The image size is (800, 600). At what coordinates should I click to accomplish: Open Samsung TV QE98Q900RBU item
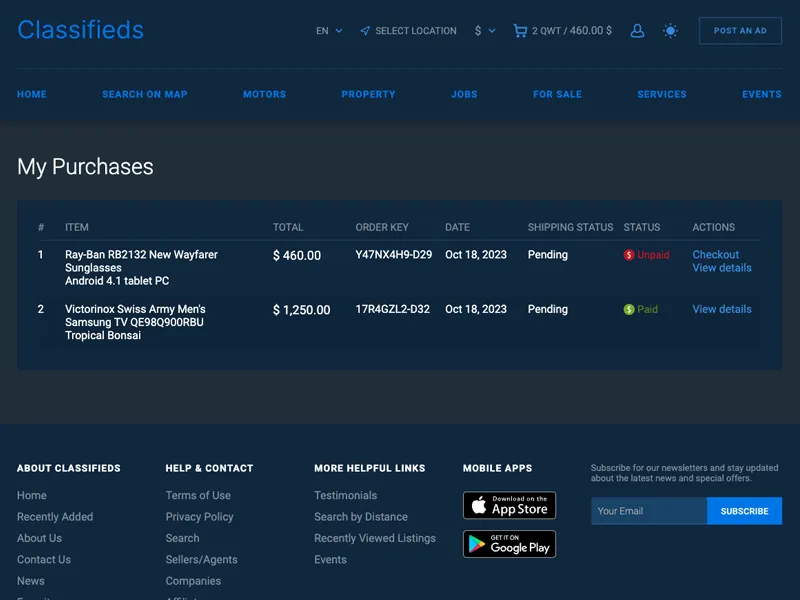[134, 322]
